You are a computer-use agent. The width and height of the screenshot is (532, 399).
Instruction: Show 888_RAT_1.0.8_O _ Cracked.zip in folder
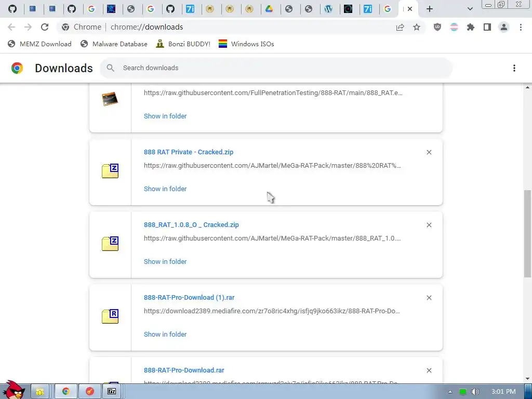(165, 262)
